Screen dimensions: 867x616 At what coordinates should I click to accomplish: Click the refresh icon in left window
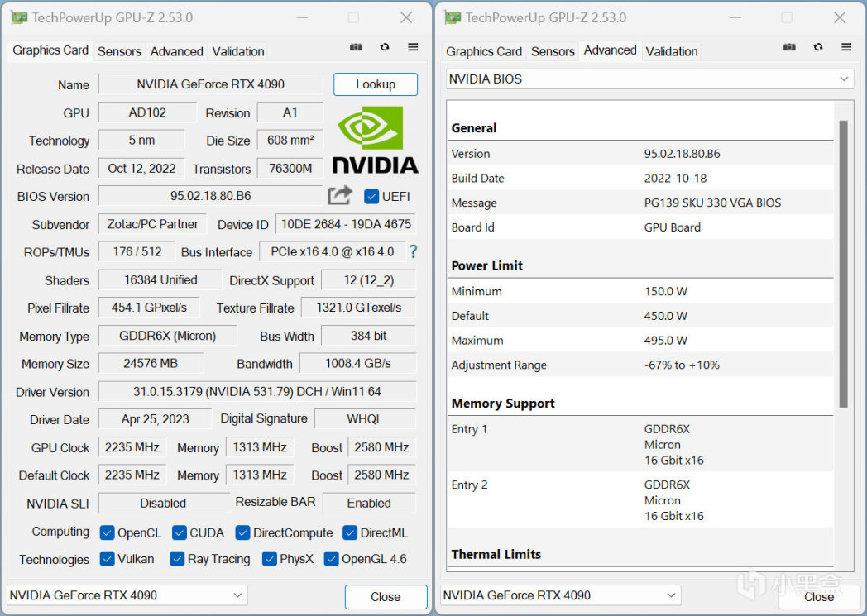(385, 47)
